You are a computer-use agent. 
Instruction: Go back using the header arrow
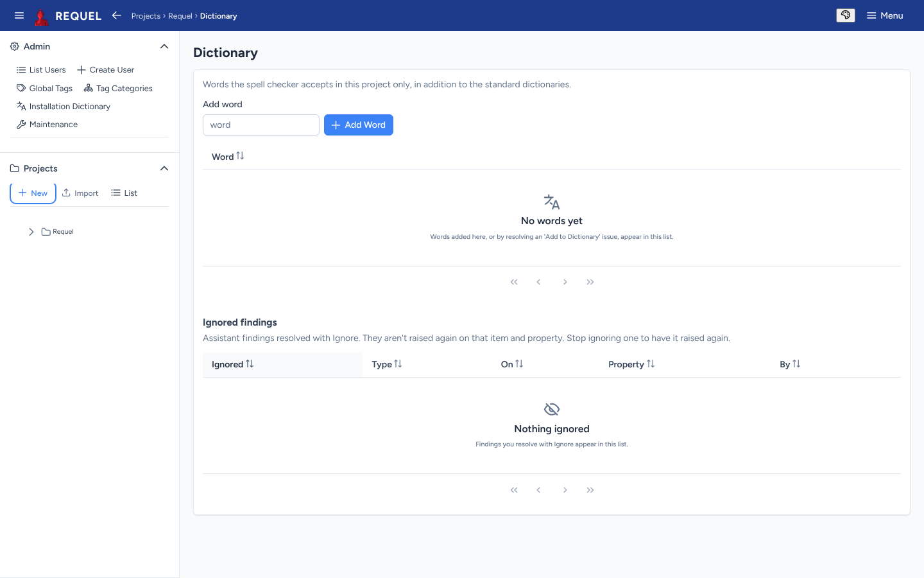pos(116,15)
